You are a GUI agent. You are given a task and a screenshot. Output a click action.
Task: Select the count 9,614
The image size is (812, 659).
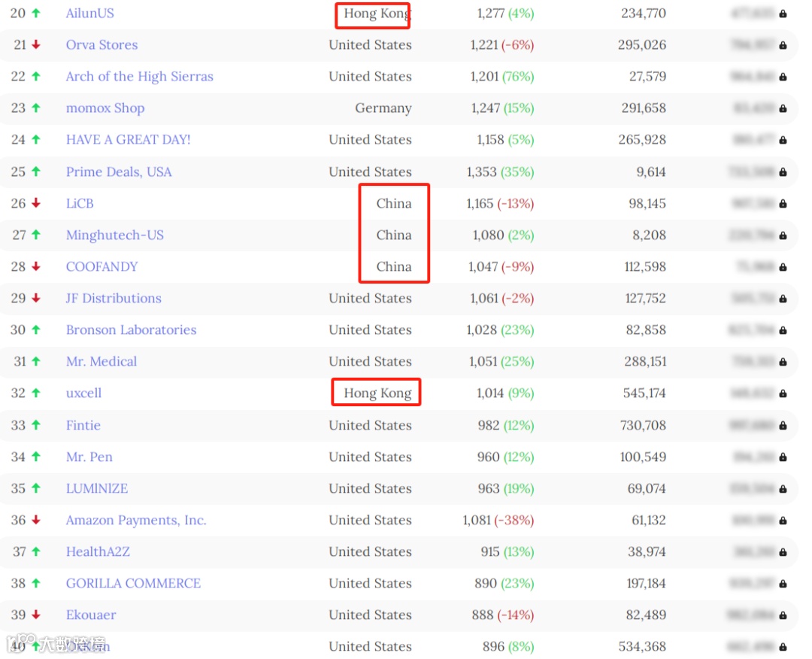tap(651, 172)
